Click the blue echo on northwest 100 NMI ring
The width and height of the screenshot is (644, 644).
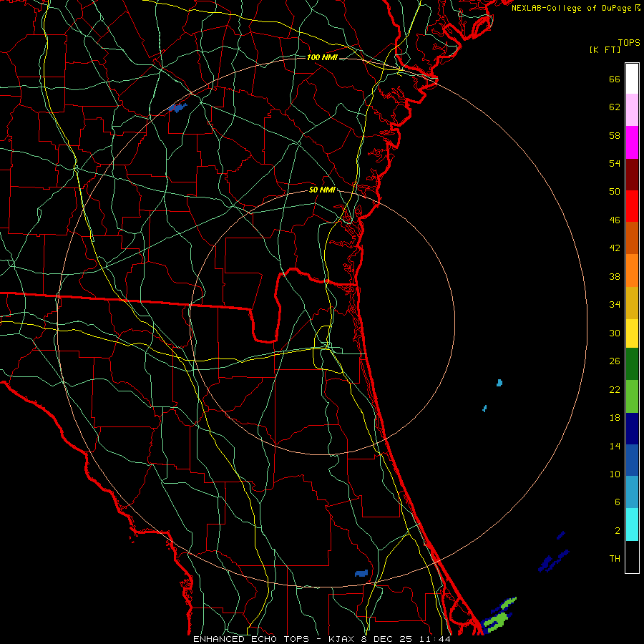pyautogui.click(x=177, y=107)
